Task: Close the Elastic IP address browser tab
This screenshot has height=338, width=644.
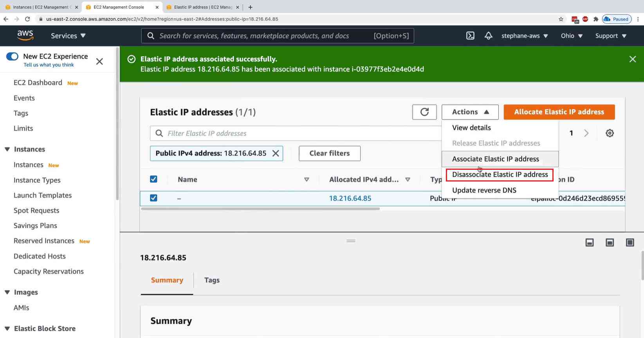Action: [237, 7]
